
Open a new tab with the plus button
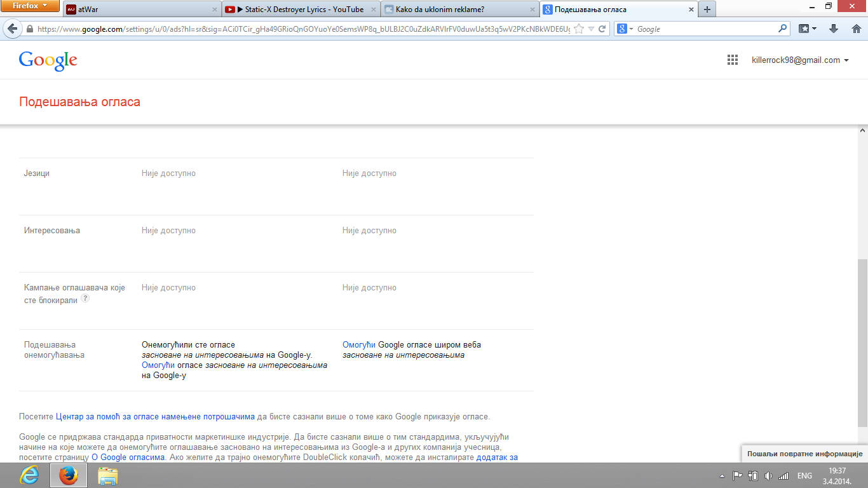pos(707,10)
